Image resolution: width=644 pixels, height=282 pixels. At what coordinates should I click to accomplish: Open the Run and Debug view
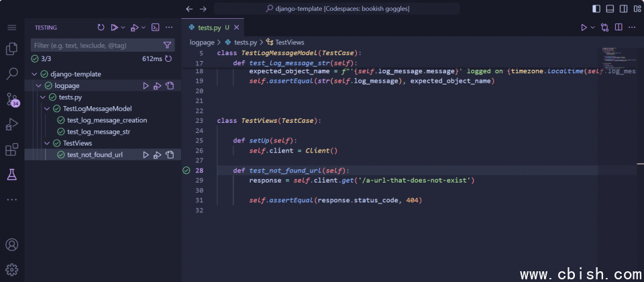click(11, 124)
